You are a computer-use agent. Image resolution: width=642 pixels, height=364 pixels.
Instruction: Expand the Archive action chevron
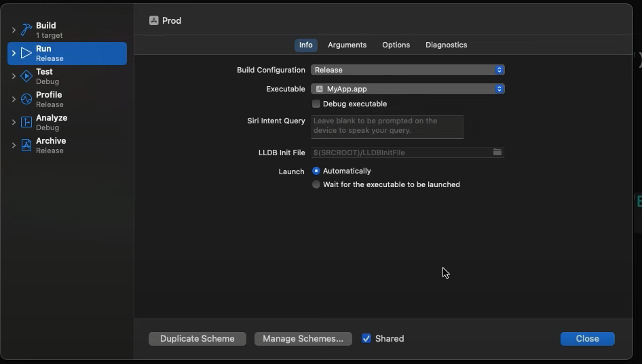[x=14, y=145]
